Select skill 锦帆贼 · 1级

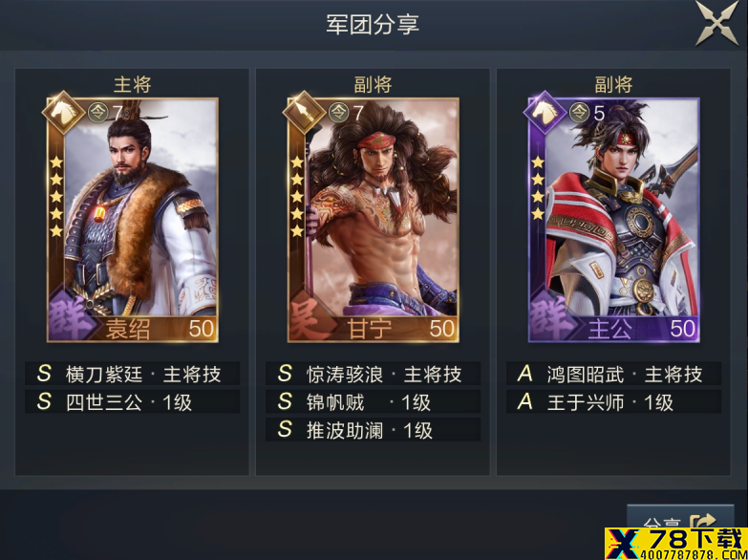click(x=374, y=402)
